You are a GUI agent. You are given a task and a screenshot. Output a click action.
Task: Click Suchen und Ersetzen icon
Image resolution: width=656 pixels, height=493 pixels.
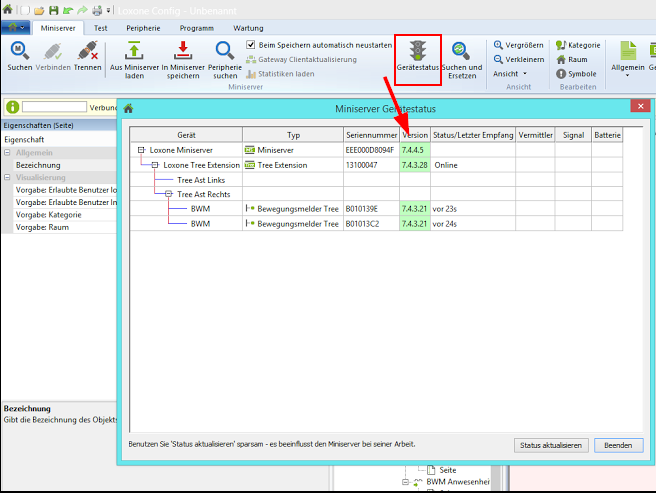[x=461, y=51]
